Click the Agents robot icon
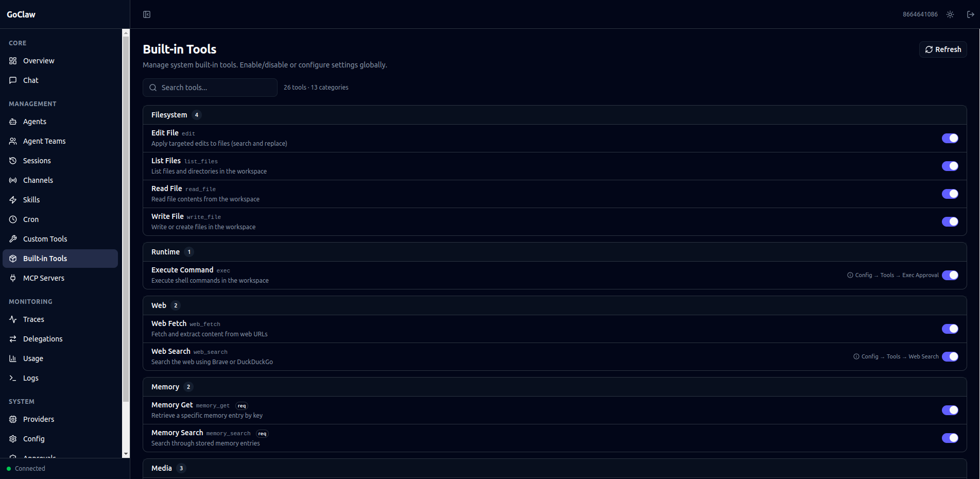Screen dimensions: 980x479 click(x=13, y=122)
